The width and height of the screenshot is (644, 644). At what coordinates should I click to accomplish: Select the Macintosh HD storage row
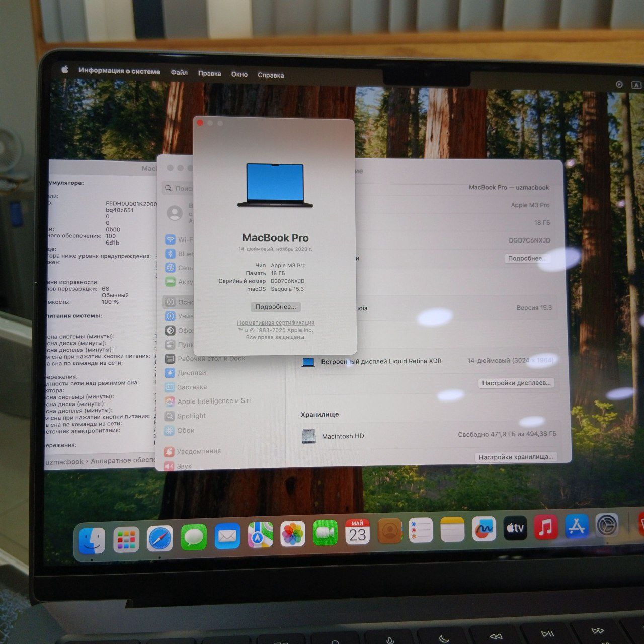point(429,436)
